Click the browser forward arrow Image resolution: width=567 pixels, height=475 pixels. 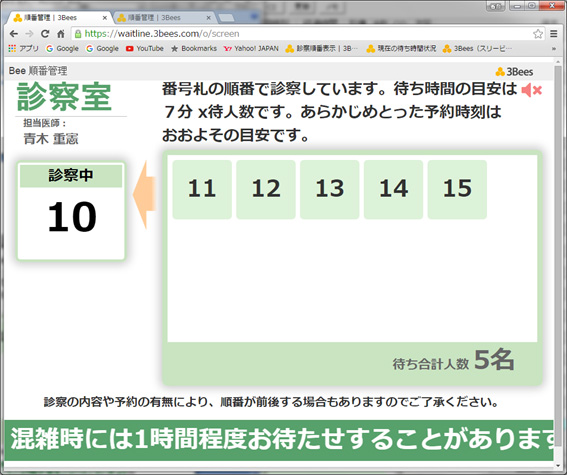pos(29,34)
